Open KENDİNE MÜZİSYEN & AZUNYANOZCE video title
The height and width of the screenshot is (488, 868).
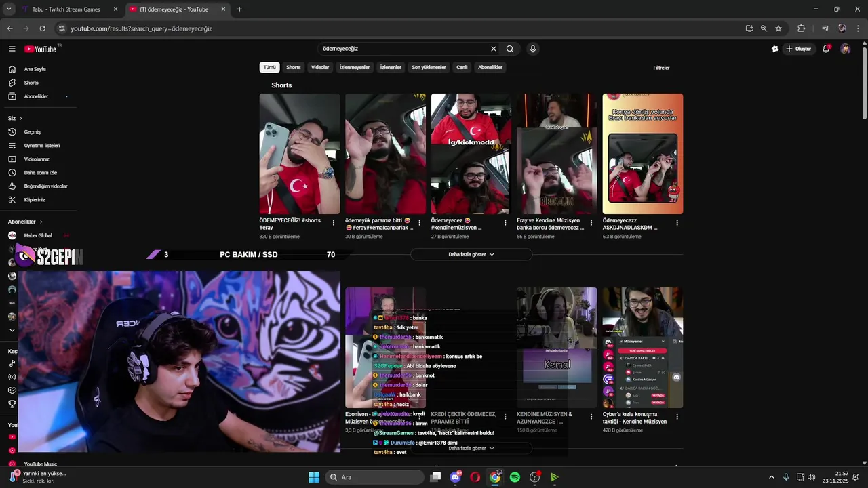(x=545, y=418)
